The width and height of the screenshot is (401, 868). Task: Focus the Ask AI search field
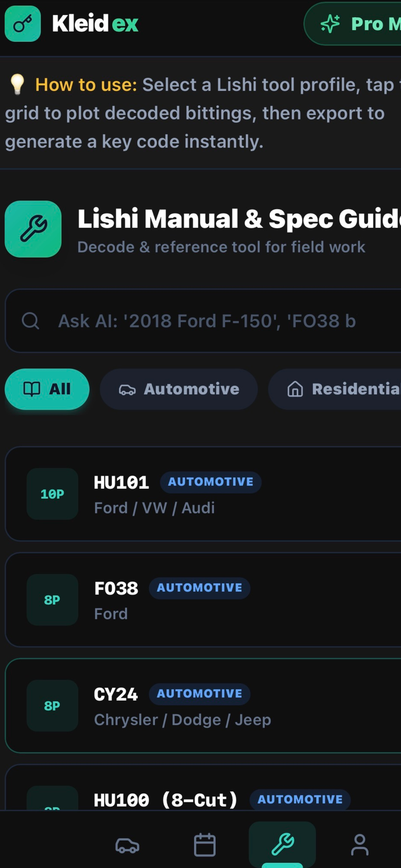coord(203,321)
